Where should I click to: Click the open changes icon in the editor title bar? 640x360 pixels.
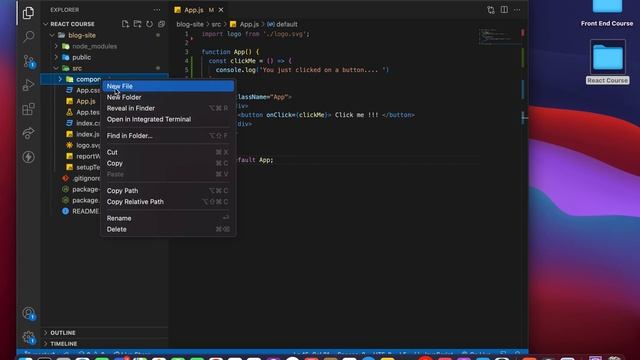click(491, 10)
